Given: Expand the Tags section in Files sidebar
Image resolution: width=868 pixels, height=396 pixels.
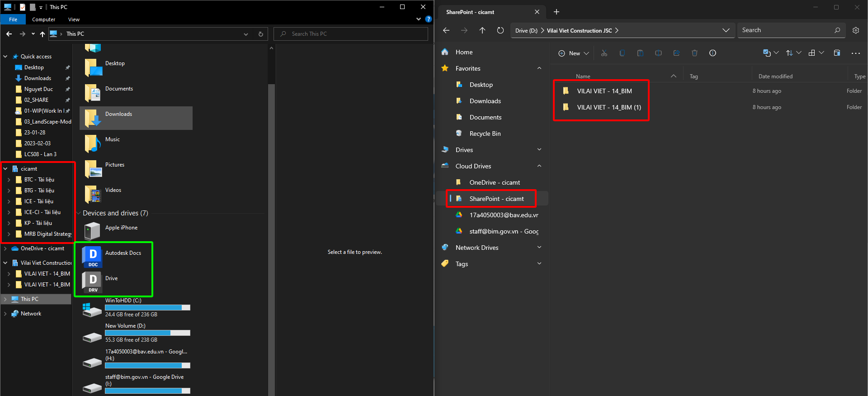Looking at the screenshot, I should point(539,264).
